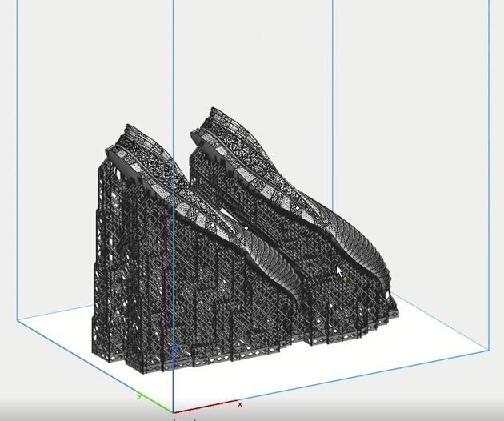Click the green Y axis line
The width and height of the screenshot is (504, 421).
pyautogui.click(x=156, y=404)
